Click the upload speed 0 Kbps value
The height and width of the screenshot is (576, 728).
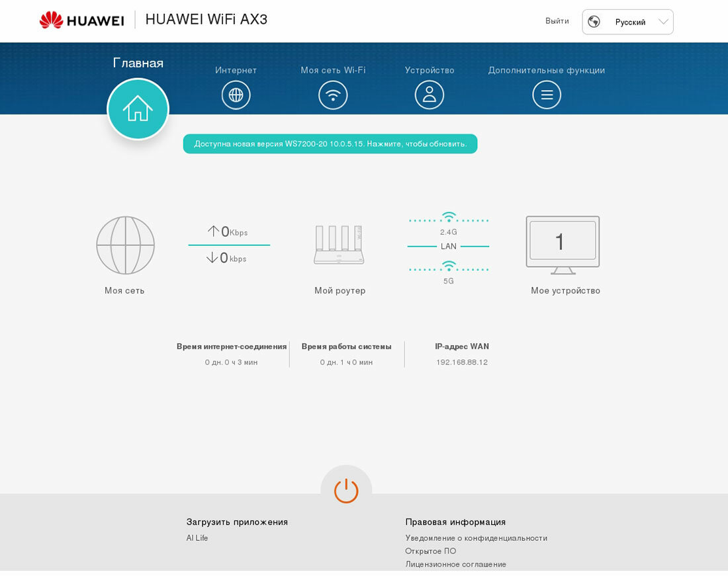click(x=228, y=231)
